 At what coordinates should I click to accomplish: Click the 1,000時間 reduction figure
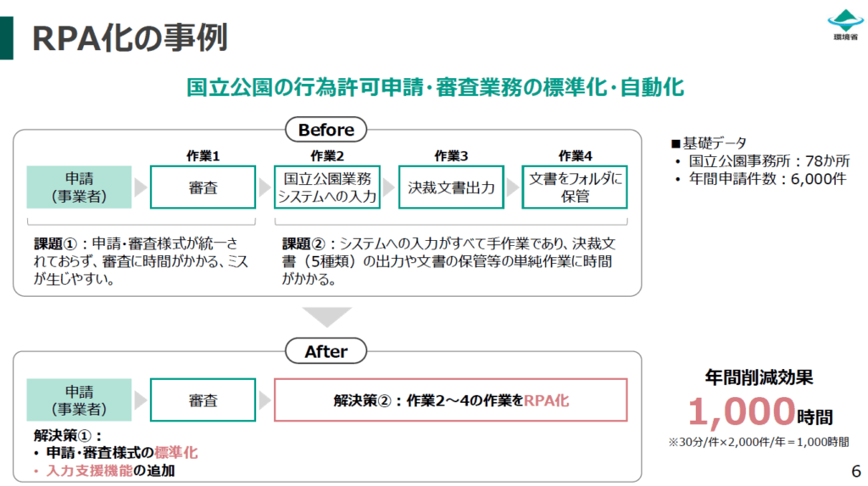[x=759, y=413]
